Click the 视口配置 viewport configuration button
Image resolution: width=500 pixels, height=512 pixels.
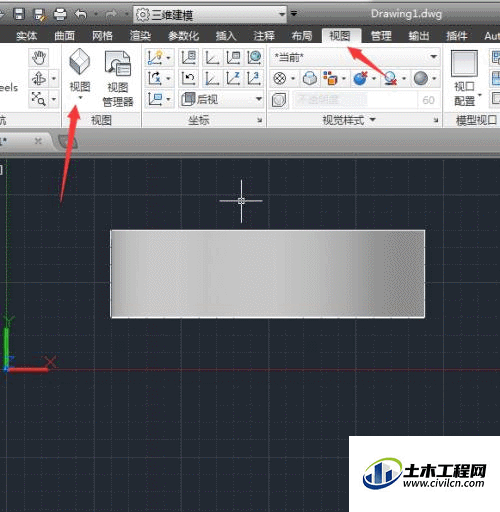pos(465,78)
